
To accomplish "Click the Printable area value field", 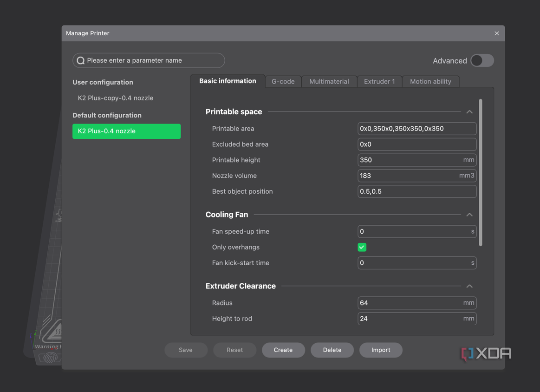I will pos(417,129).
